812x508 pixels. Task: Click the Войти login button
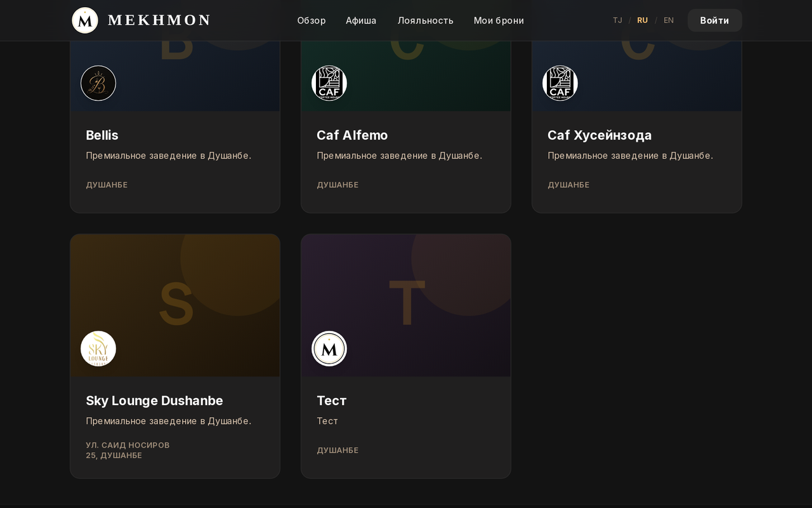coord(715,20)
